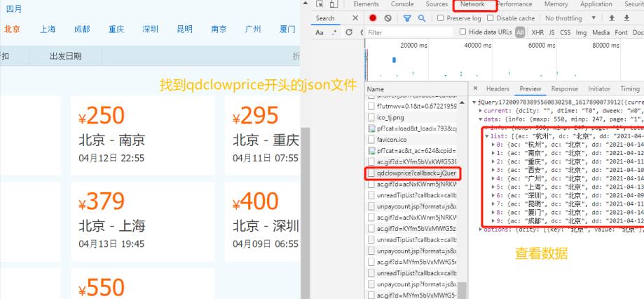Select pf?cat=load request image icon
This screenshot has height=299, width=644.
point(371,128)
